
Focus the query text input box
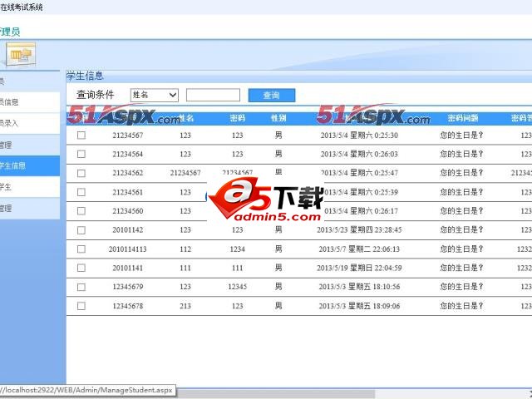[x=213, y=95]
